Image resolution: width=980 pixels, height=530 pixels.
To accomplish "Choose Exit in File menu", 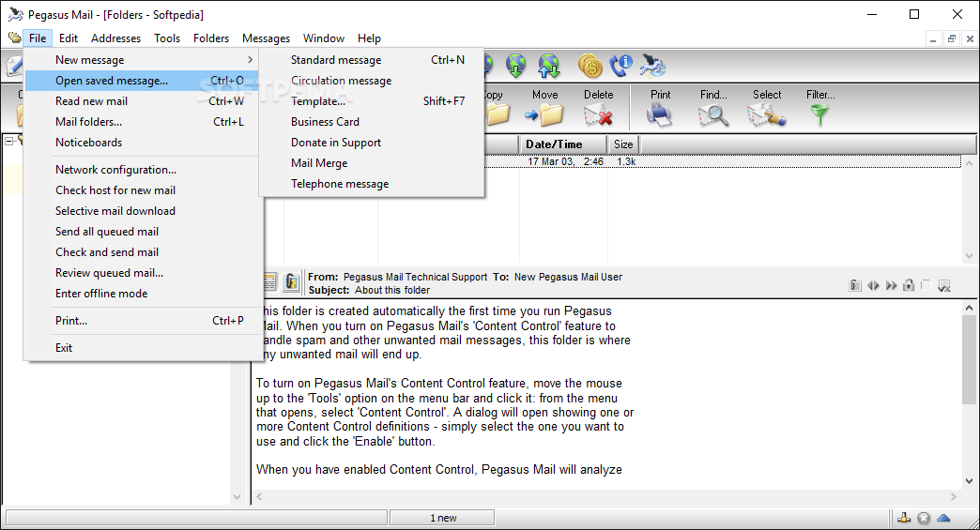I will pos(142,348).
